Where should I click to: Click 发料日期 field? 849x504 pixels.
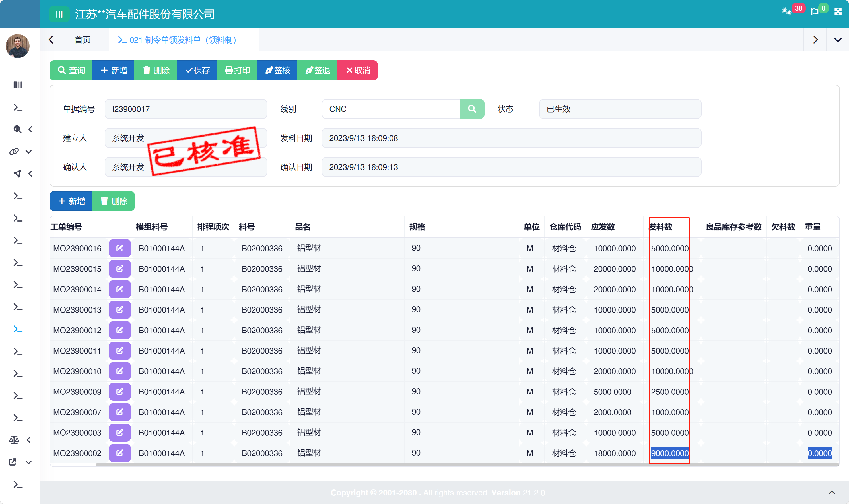click(511, 138)
